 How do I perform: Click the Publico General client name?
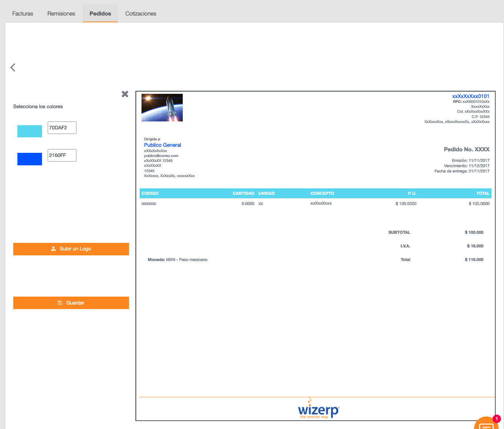(x=162, y=145)
